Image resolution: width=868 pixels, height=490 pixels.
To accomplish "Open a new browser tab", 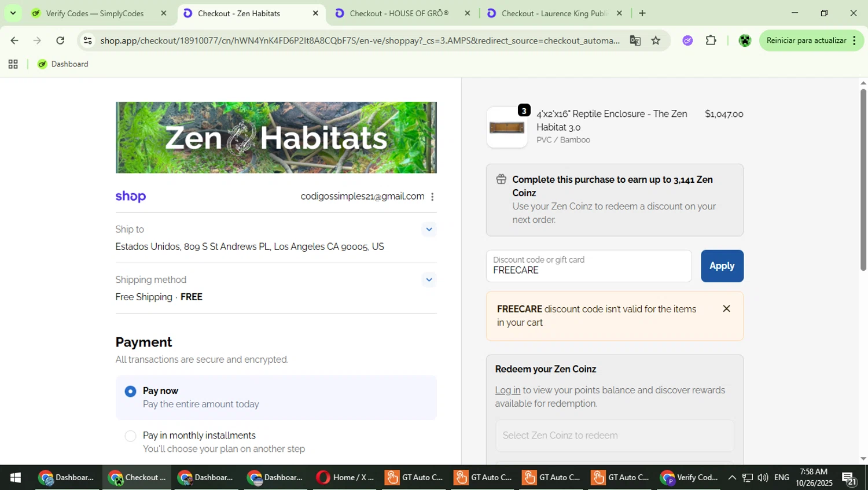I will pyautogui.click(x=642, y=13).
